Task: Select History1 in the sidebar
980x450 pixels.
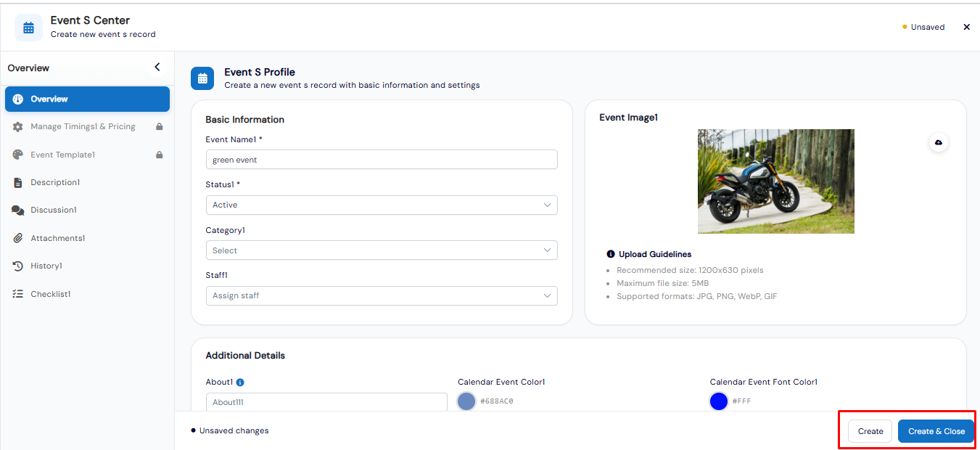Action: [x=46, y=266]
